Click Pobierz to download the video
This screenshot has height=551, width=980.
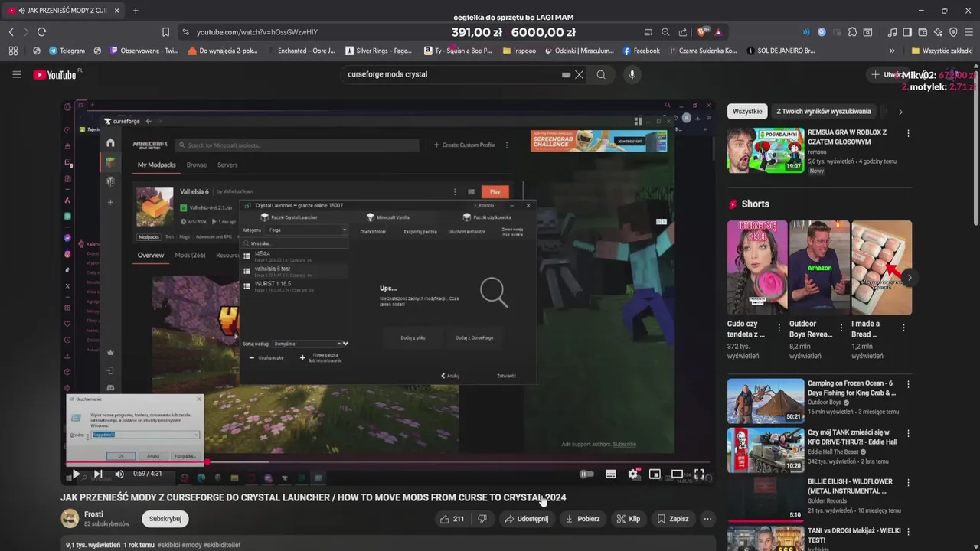click(583, 519)
